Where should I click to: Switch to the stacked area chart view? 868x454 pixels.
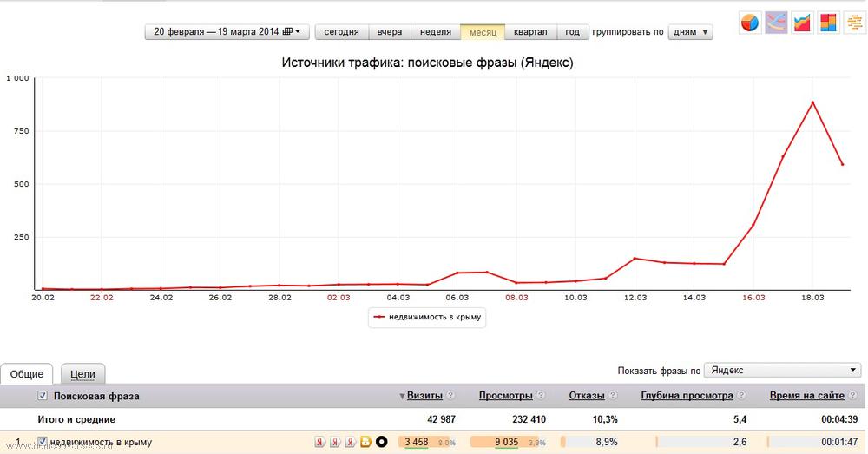(802, 23)
